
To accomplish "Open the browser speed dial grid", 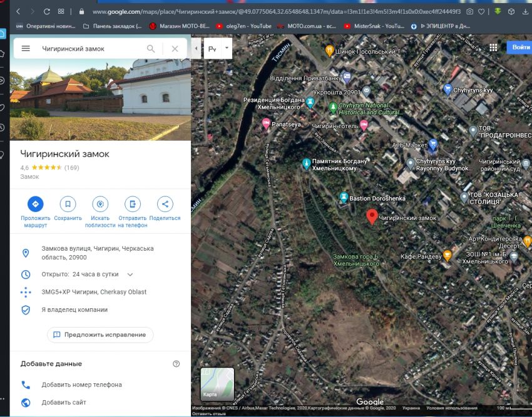I will 61,11.
